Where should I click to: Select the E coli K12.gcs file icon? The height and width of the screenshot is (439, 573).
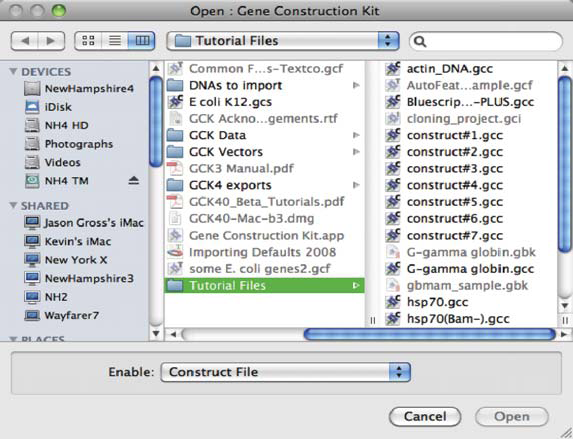(x=175, y=102)
